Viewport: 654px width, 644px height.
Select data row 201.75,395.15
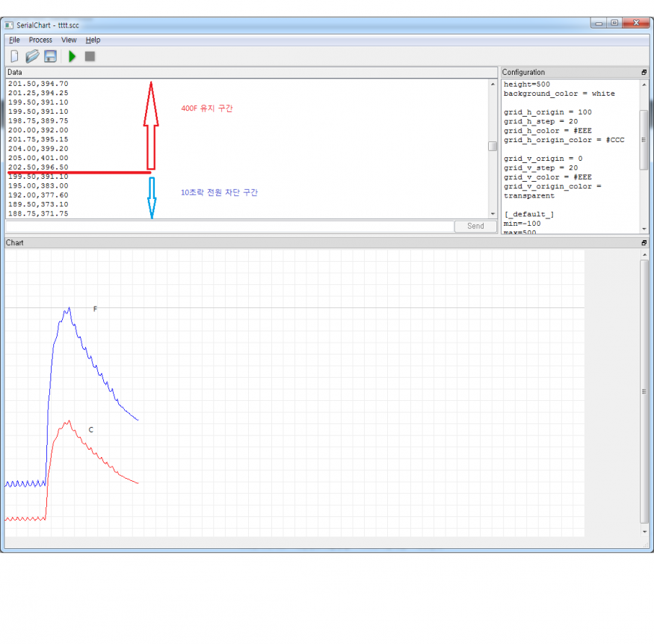pyautogui.click(x=38, y=139)
